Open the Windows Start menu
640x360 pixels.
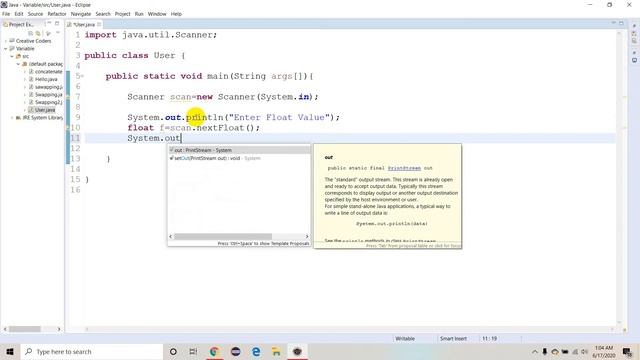click(10, 351)
